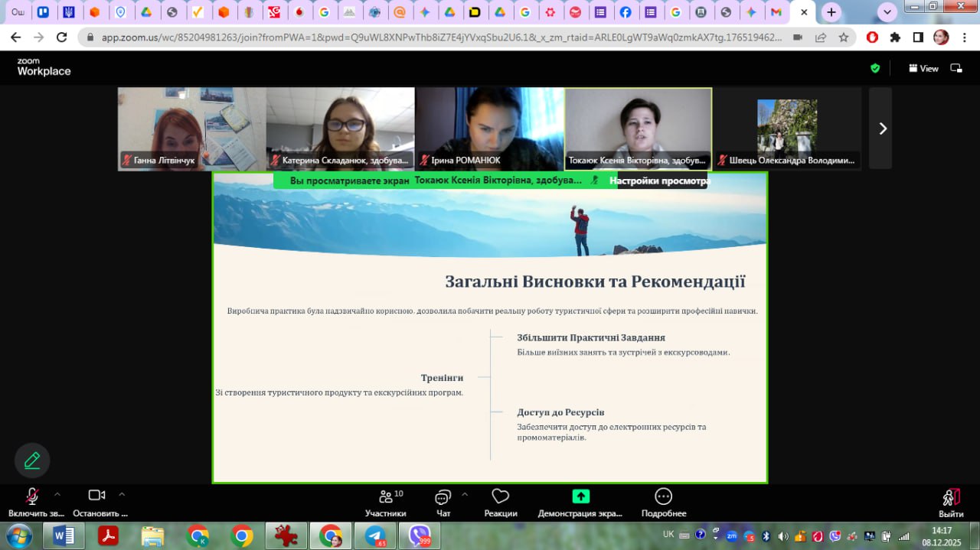This screenshot has height=550, width=980.
Task: Click the green encryption shield icon
Action: click(x=875, y=68)
